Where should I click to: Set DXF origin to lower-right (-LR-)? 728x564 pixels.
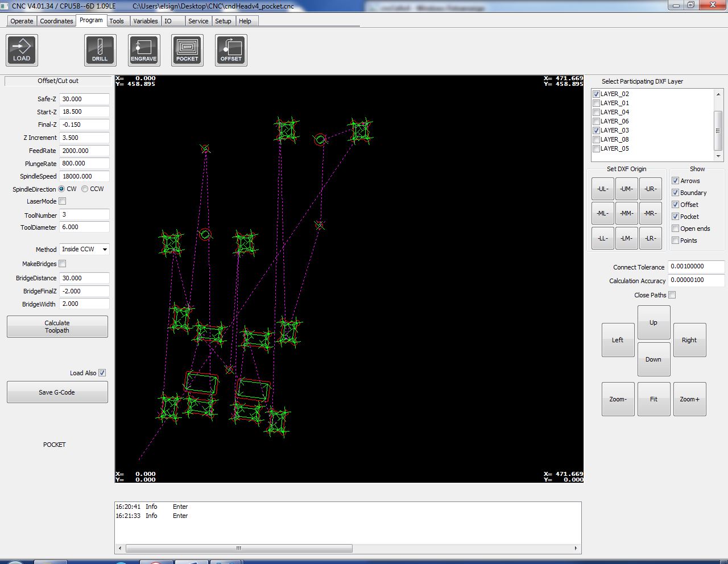point(650,238)
